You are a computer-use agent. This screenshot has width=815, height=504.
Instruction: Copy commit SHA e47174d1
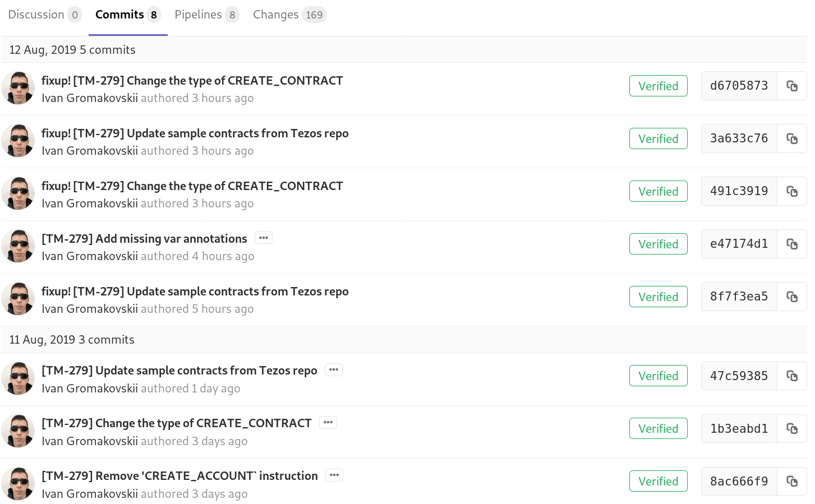[791, 244]
